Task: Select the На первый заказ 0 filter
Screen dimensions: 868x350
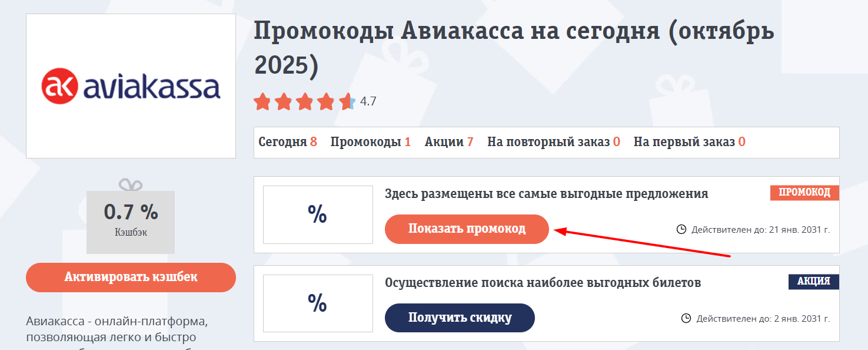Action: (x=687, y=141)
